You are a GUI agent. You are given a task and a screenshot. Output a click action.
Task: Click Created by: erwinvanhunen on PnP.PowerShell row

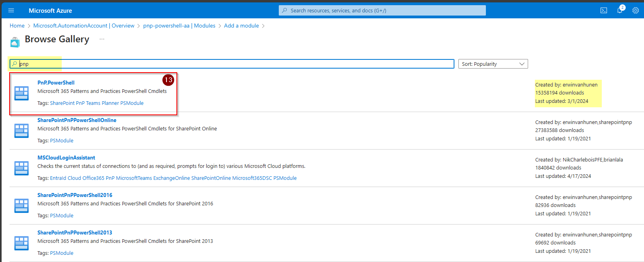pos(566,85)
